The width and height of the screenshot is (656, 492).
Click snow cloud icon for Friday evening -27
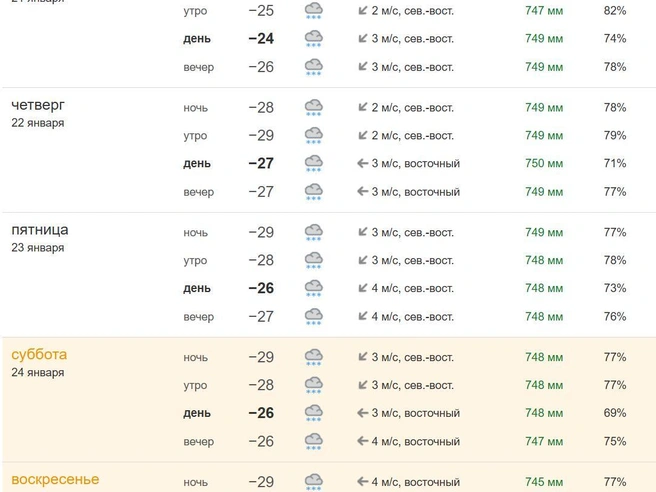313,316
